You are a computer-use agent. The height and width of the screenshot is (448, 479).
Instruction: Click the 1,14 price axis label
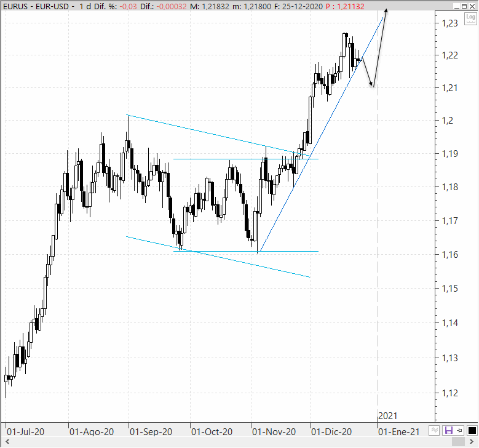450,323
